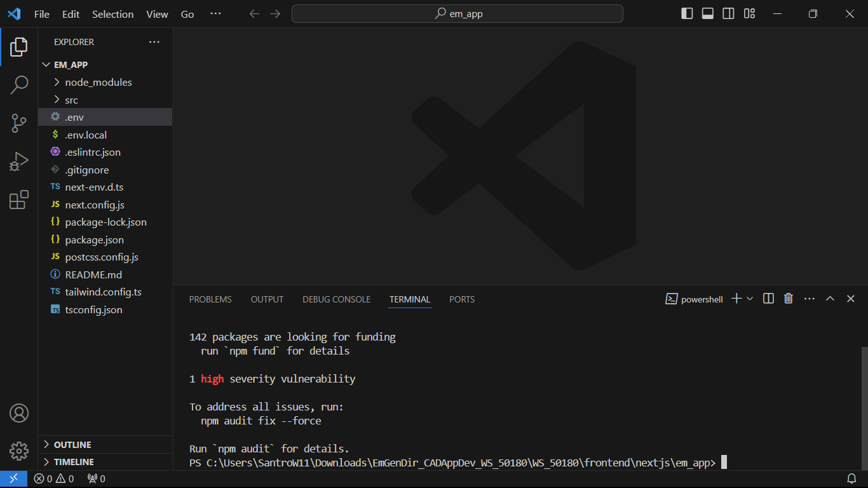Open the .eslintrc.json file
Viewport: 868px width, 488px height.
(105, 152)
